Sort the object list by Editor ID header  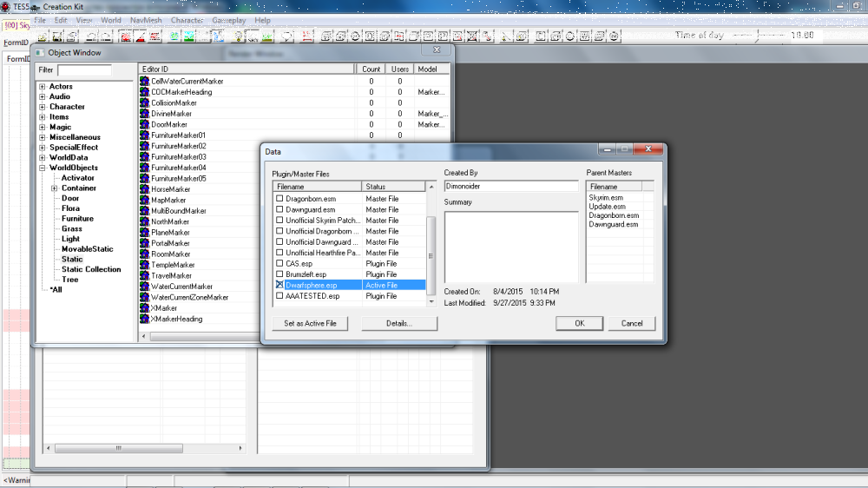(247, 69)
